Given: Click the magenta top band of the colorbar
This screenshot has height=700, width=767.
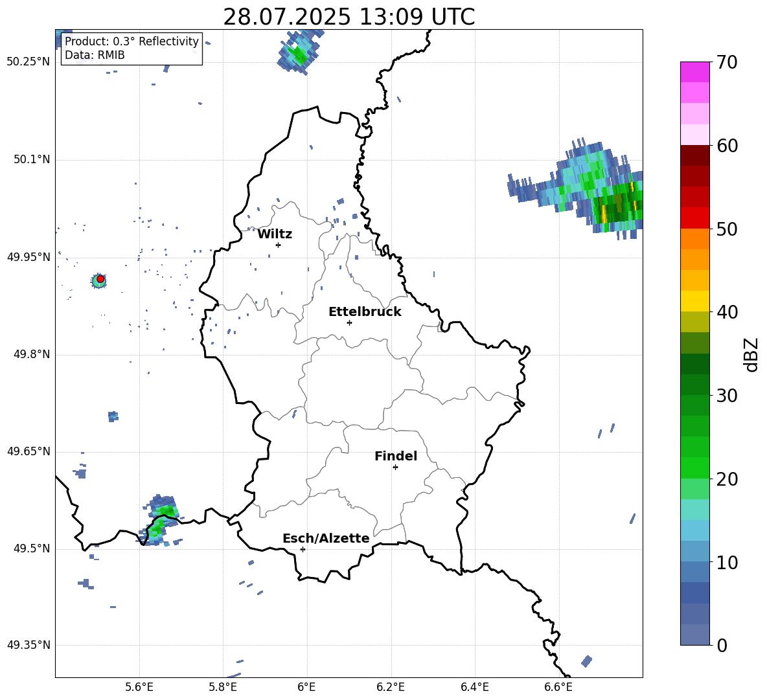Looking at the screenshot, I should click(x=694, y=72).
